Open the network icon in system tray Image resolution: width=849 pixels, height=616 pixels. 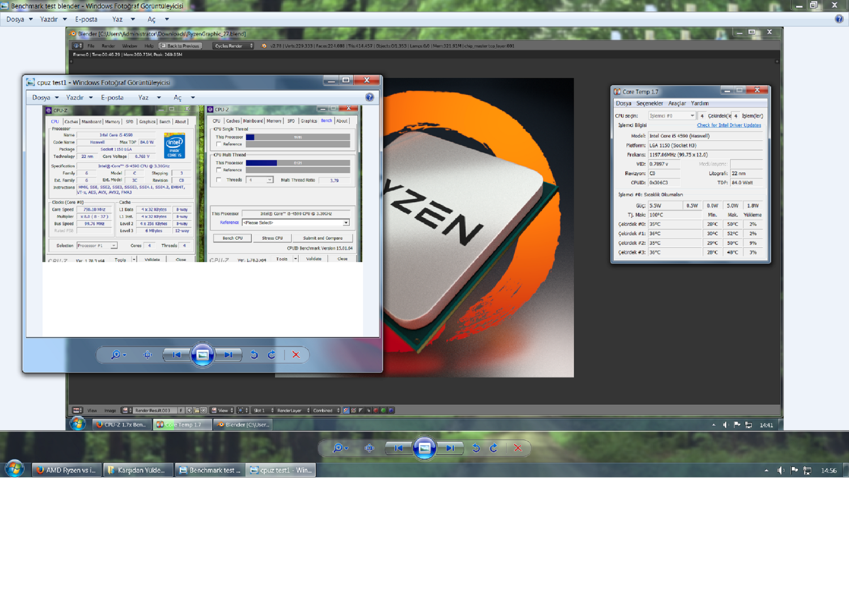point(807,470)
